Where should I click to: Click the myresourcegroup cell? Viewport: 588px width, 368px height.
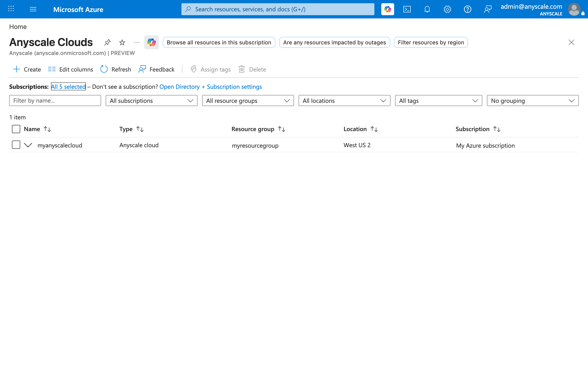[x=255, y=146]
